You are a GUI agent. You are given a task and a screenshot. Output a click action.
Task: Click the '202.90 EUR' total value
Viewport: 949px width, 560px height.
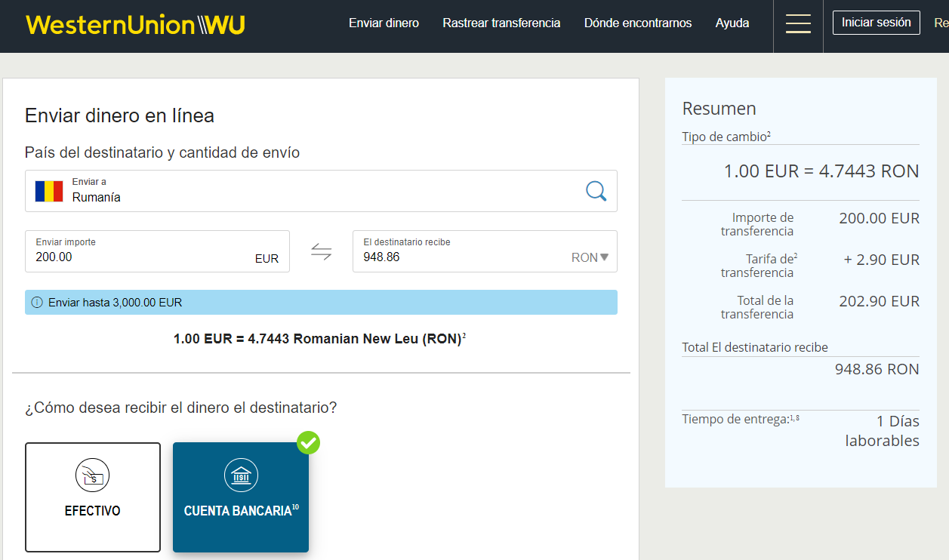point(880,301)
